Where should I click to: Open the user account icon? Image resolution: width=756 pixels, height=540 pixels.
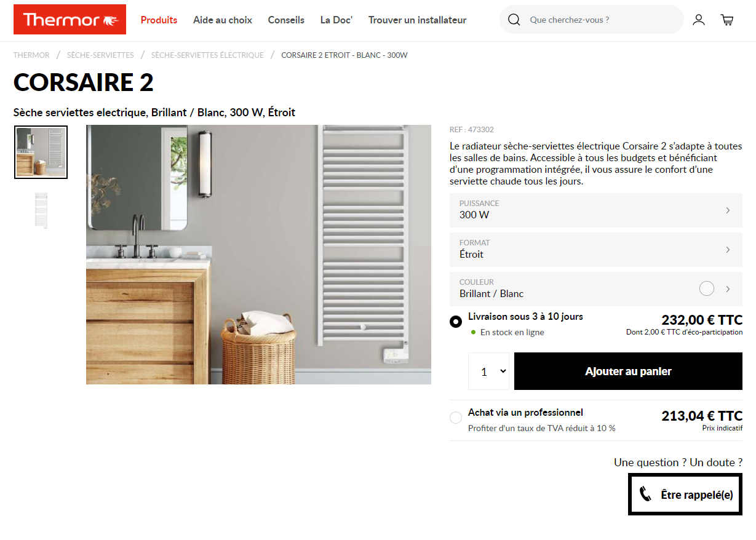click(x=699, y=20)
